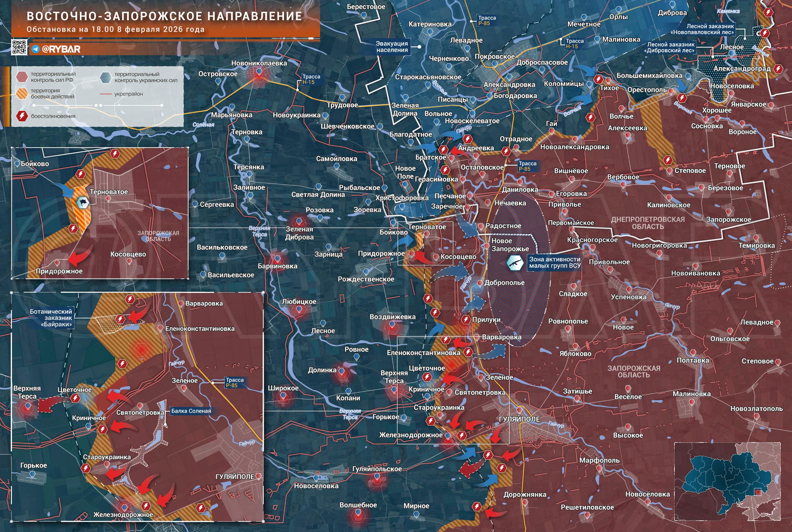Click the map title 'ВОСТОЧНО-ЗАПОРОЖСКОЕ НАПРАВЛЕНИЕ'
The width and height of the screenshot is (792, 532).
pos(164,16)
